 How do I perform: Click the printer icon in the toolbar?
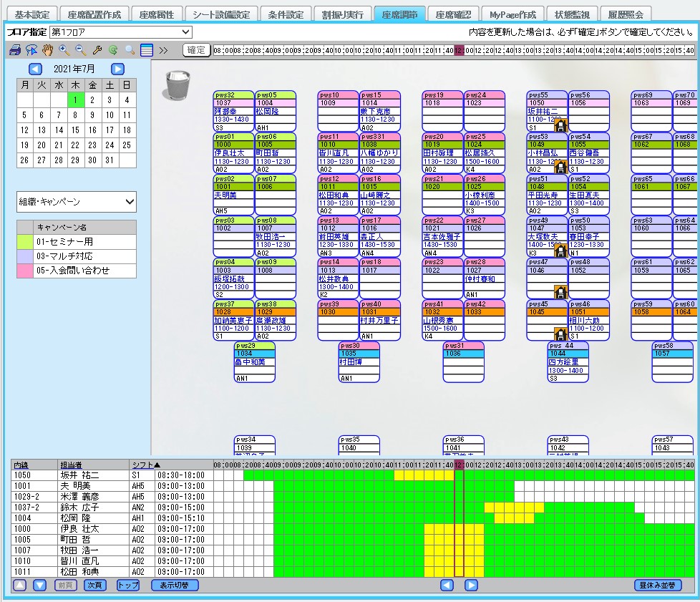click(x=15, y=50)
